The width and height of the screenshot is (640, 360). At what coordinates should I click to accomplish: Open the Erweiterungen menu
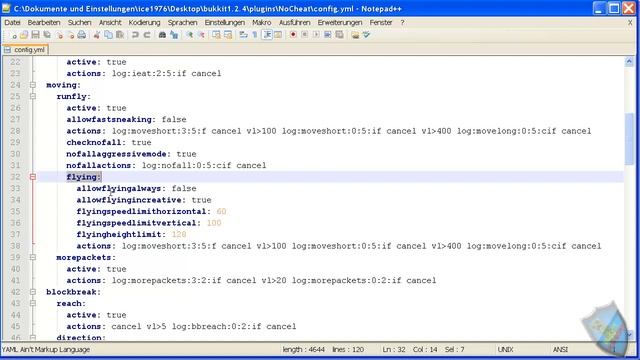[340, 22]
